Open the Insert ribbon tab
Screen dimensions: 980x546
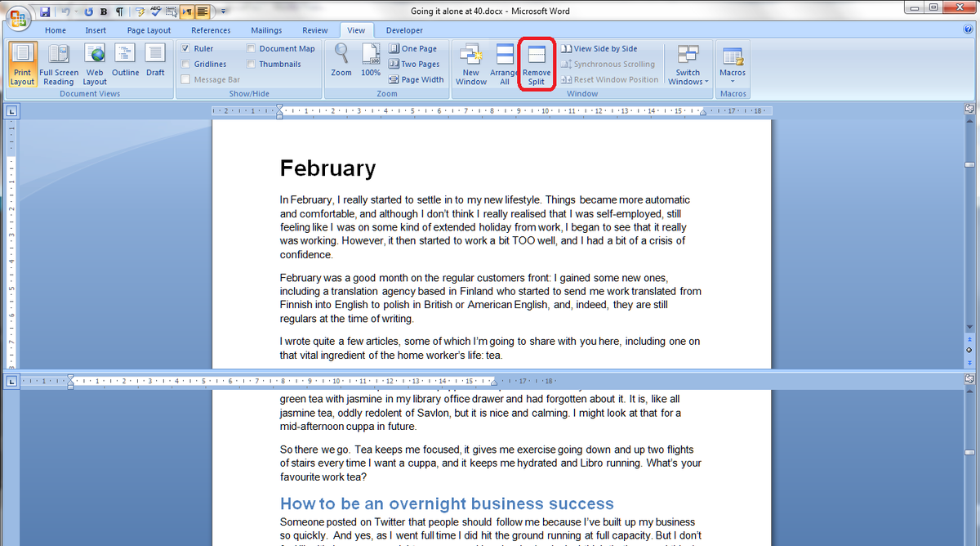[96, 30]
